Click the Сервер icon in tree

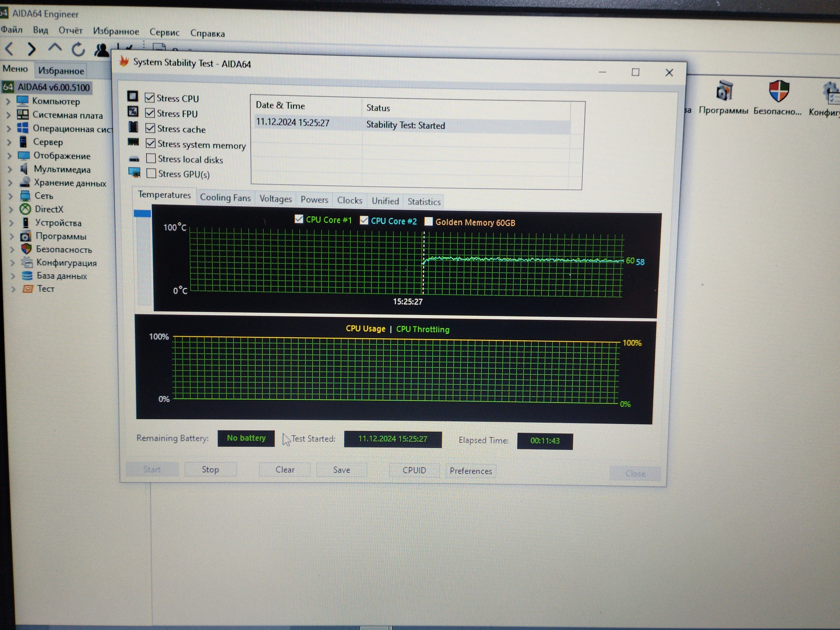point(23,142)
